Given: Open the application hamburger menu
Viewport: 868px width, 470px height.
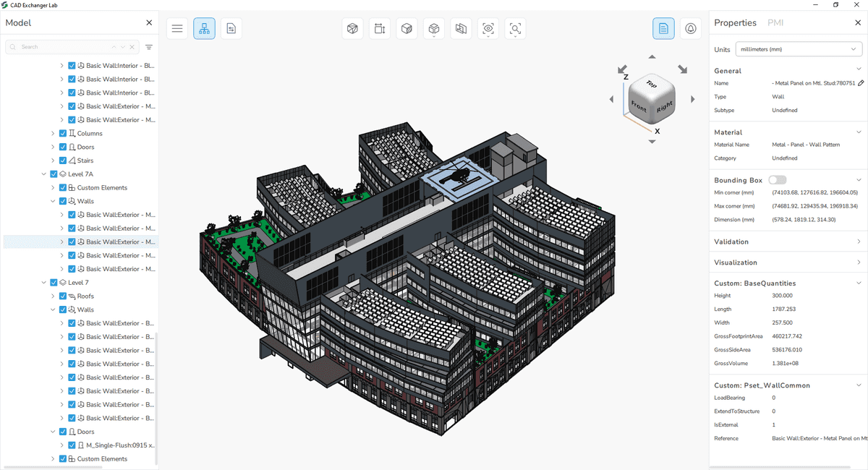Looking at the screenshot, I should point(177,28).
